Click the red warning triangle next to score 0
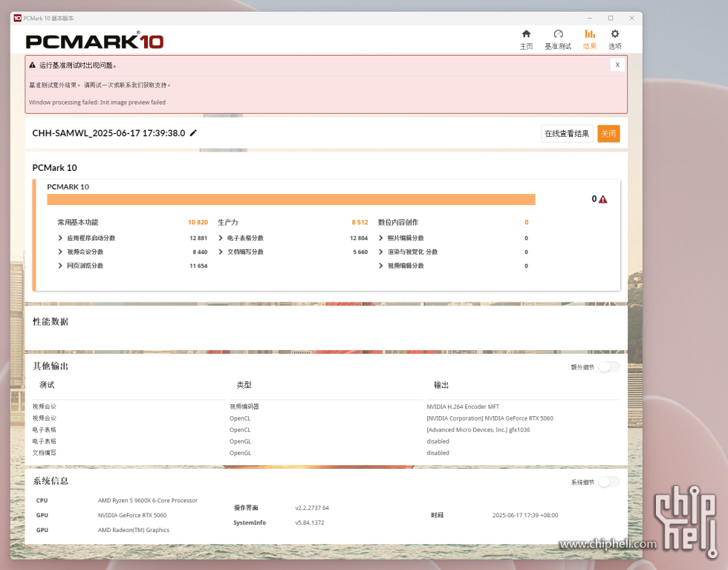The width and height of the screenshot is (728, 570). [x=603, y=199]
